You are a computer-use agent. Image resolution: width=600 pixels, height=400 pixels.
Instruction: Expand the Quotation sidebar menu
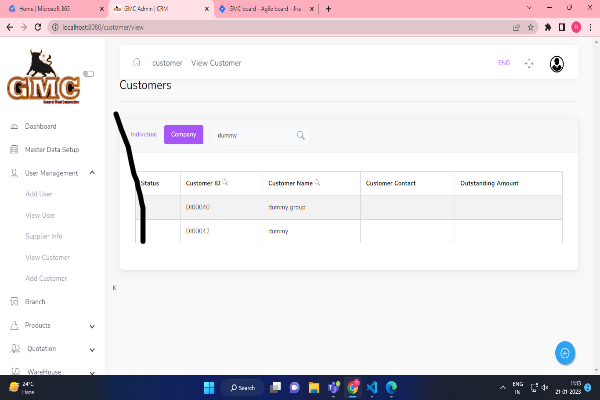92,349
